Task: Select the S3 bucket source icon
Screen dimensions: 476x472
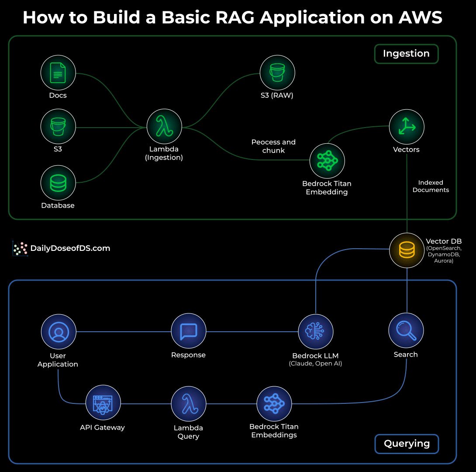Action: click(58, 126)
